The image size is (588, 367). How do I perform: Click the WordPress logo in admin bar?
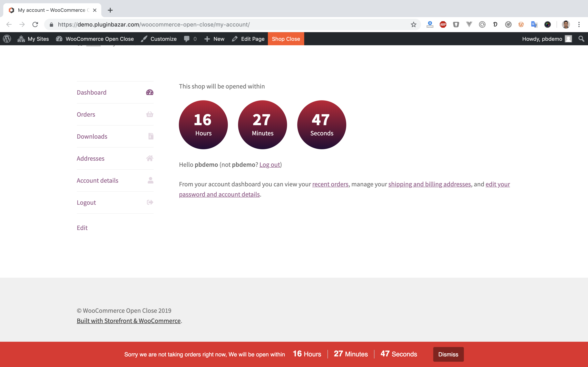tap(7, 39)
